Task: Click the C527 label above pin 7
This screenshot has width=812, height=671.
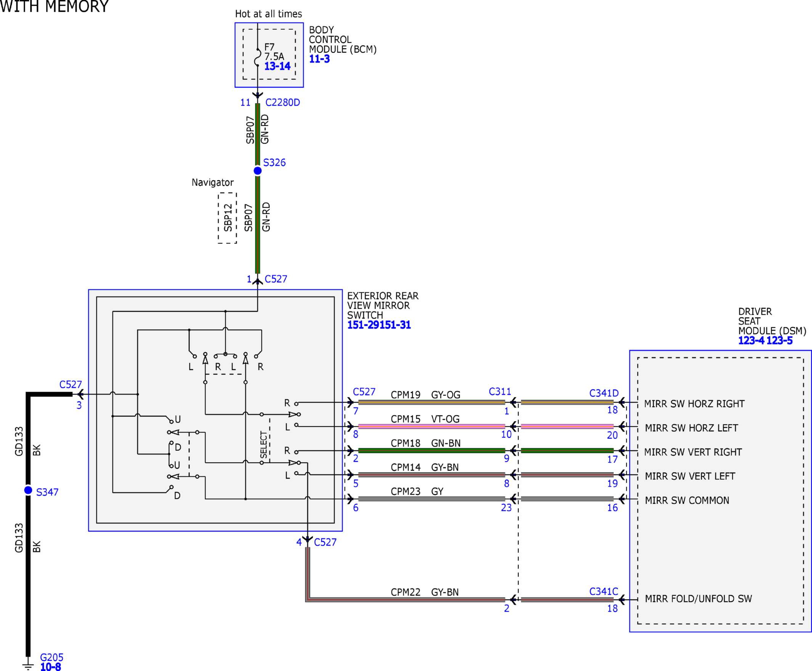Action: point(364,392)
